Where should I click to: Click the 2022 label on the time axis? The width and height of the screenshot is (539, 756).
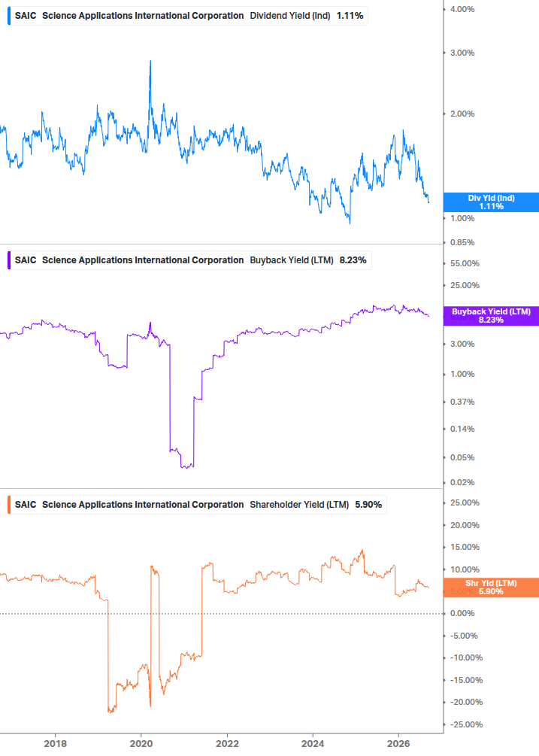pos(227,744)
